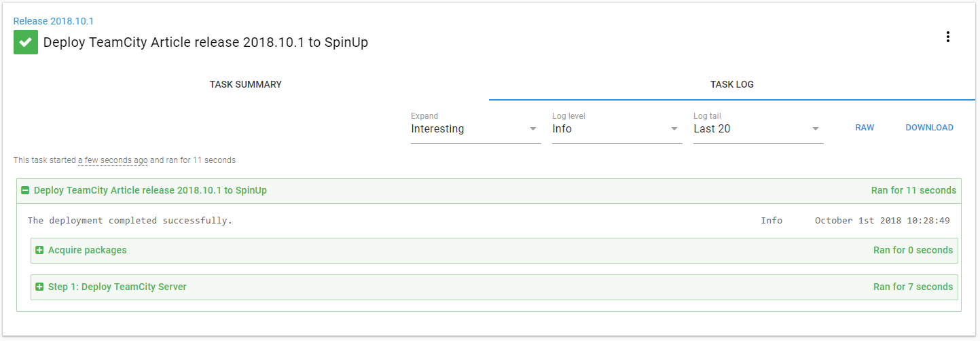Switch to the Task Summary tab
The height and width of the screenshot is (341, 980).
click(x=245, y=85)
